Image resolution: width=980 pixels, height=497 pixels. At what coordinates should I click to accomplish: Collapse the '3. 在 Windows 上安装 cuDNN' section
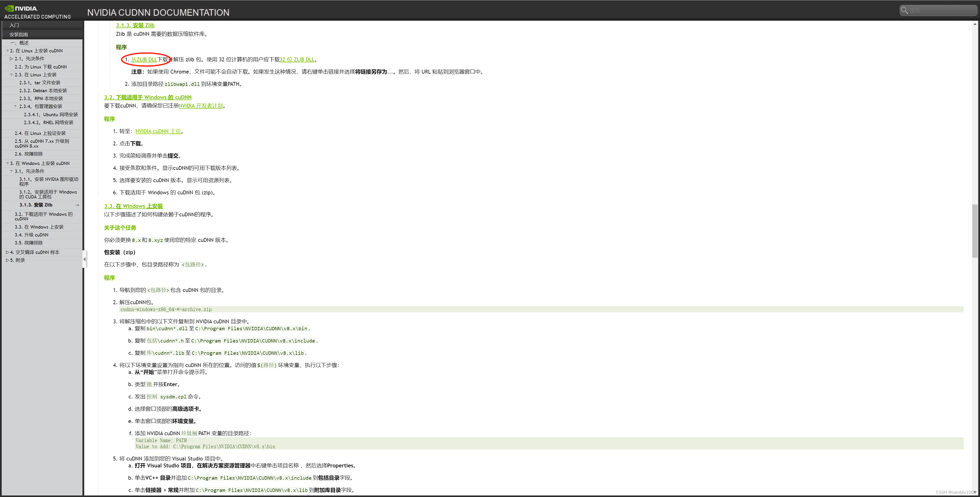pos(7,163)
